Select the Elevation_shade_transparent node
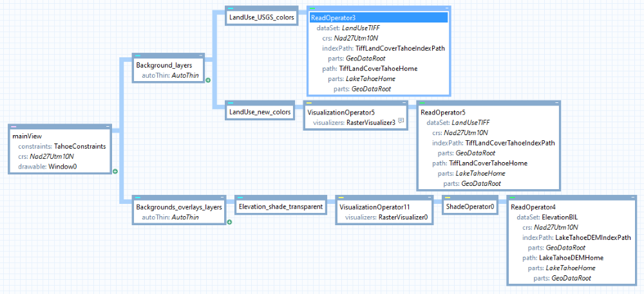The image size is (644, 294). (280, 207)
